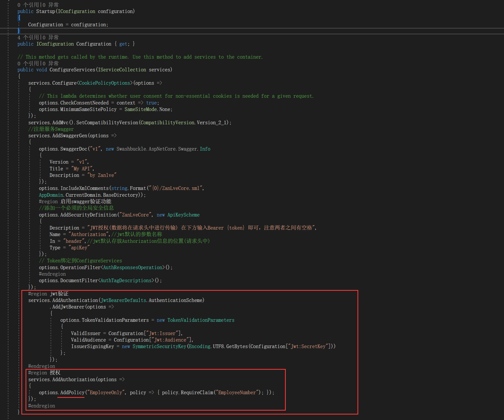Click the '4 个引用' CodeLens link
This screenshot has width=504, height=420.
tap(28, 38)
